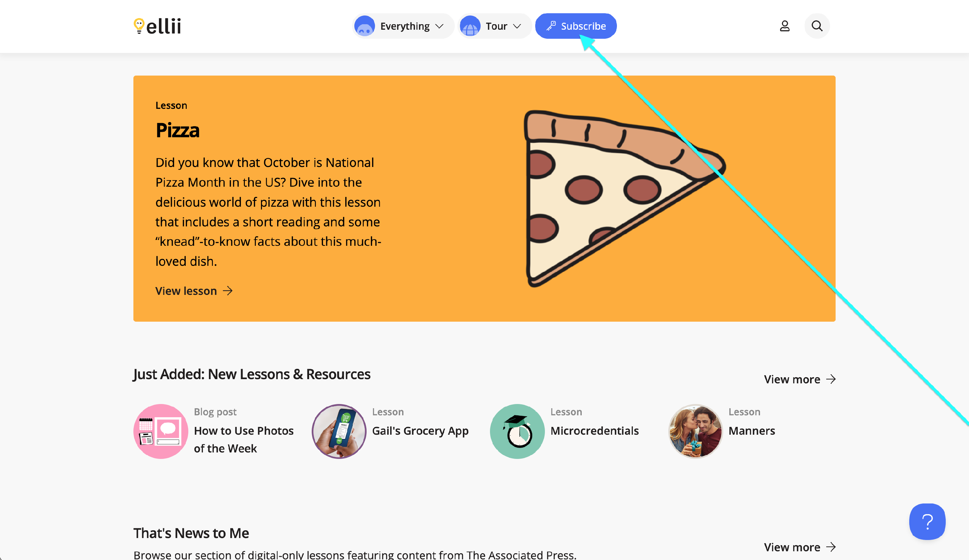Click the pink blog post calendar icon
This screenshot has width=969, height=560.
click(x=161, y=431)
